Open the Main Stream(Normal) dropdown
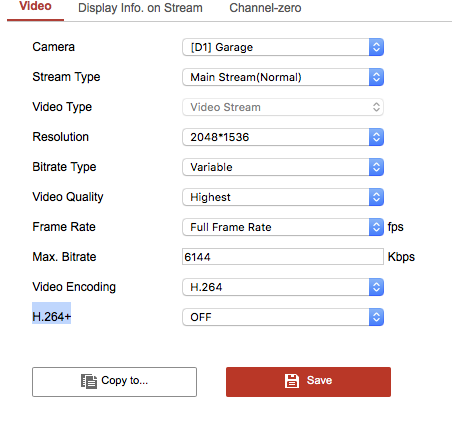 coord(283,77)
